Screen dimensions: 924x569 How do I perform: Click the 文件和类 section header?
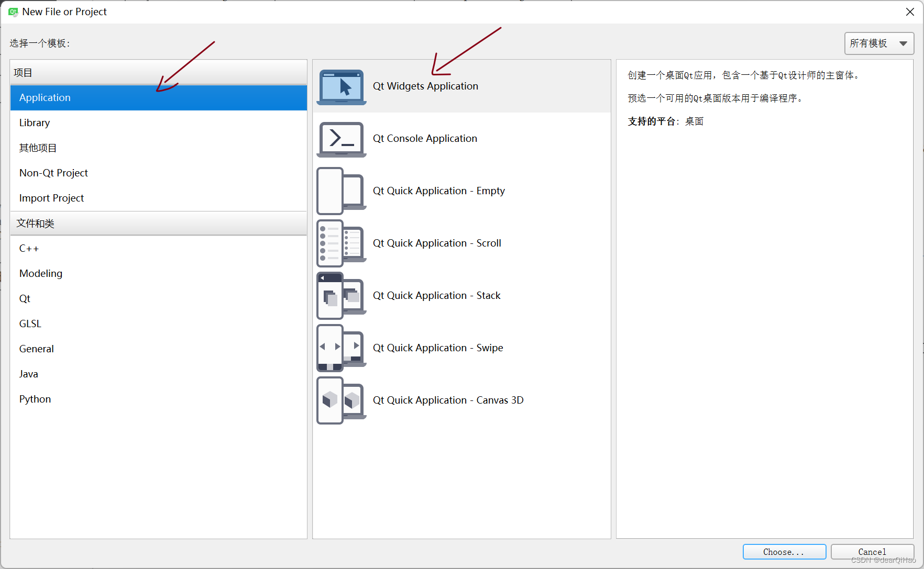158,224
